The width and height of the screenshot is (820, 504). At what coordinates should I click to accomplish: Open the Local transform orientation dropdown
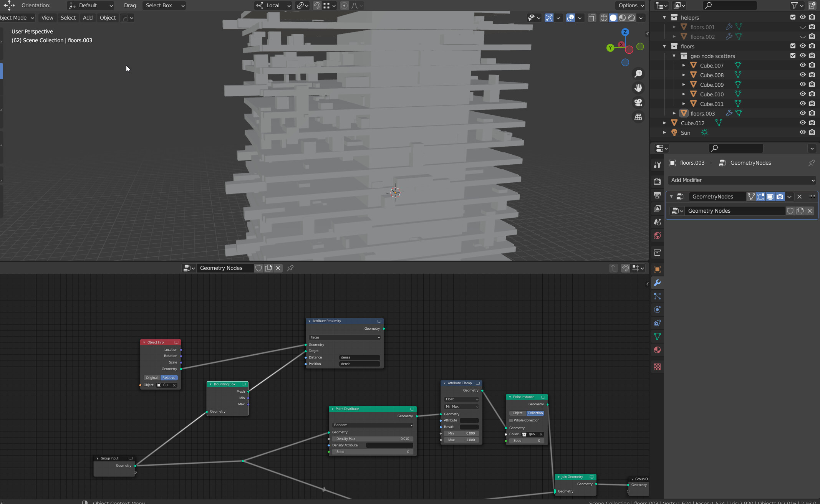coord(273,5)
